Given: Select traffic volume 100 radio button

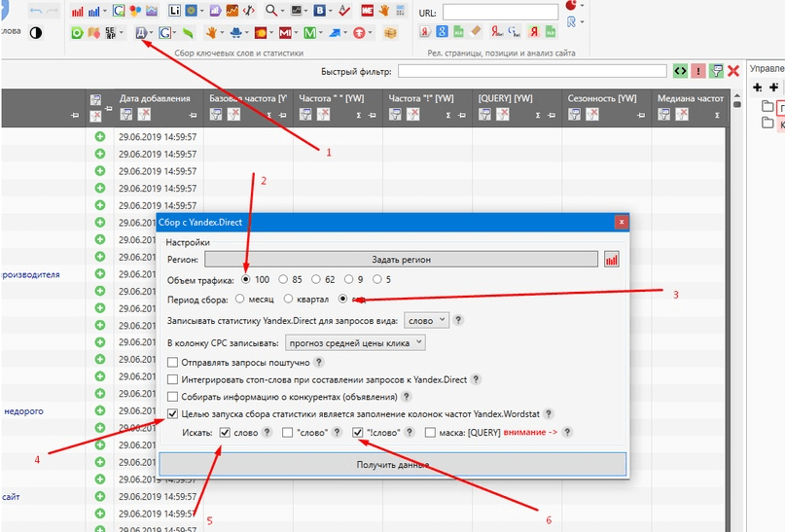Looking at the screenshot, I should 246,279.
